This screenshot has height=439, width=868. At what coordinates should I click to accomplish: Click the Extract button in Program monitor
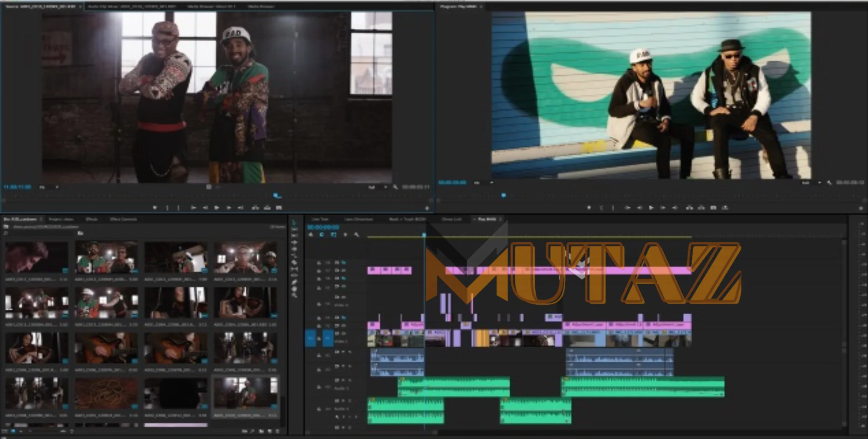click(x=701, y=208)
